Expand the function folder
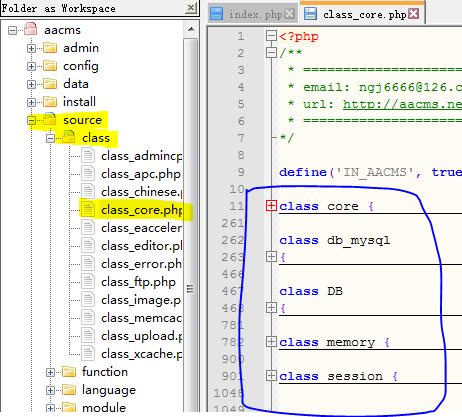The width and height of the screenshot is (462, 417). (50, 372)
